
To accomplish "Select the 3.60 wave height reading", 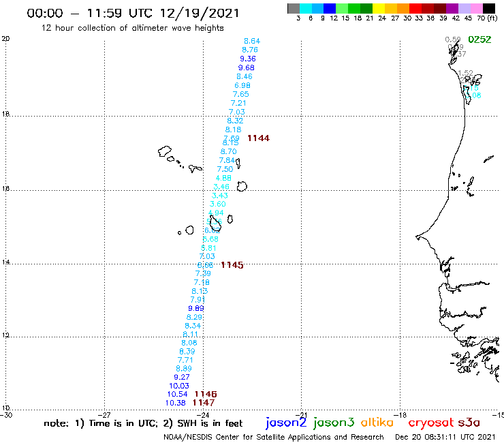I will 218,204.
